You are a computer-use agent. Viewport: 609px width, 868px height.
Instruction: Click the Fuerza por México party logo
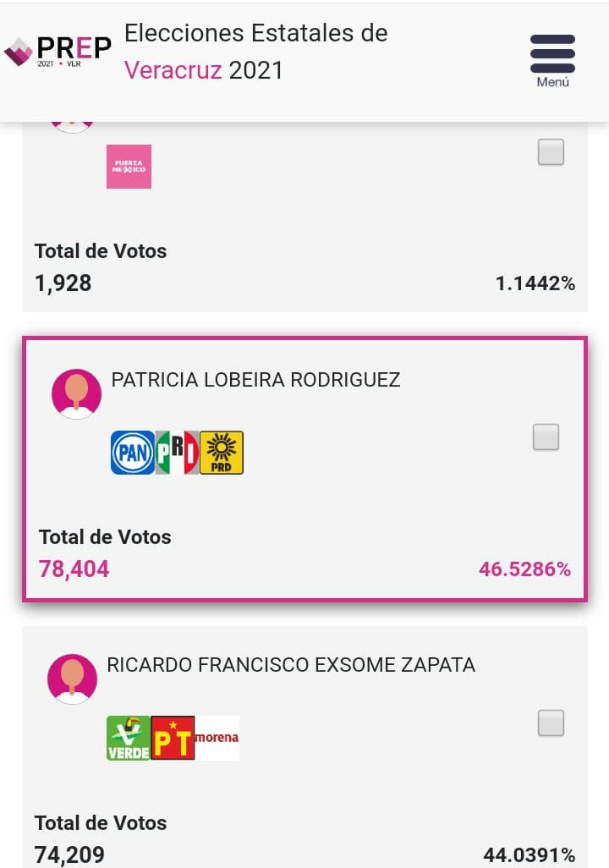click(x=129, y=167)
